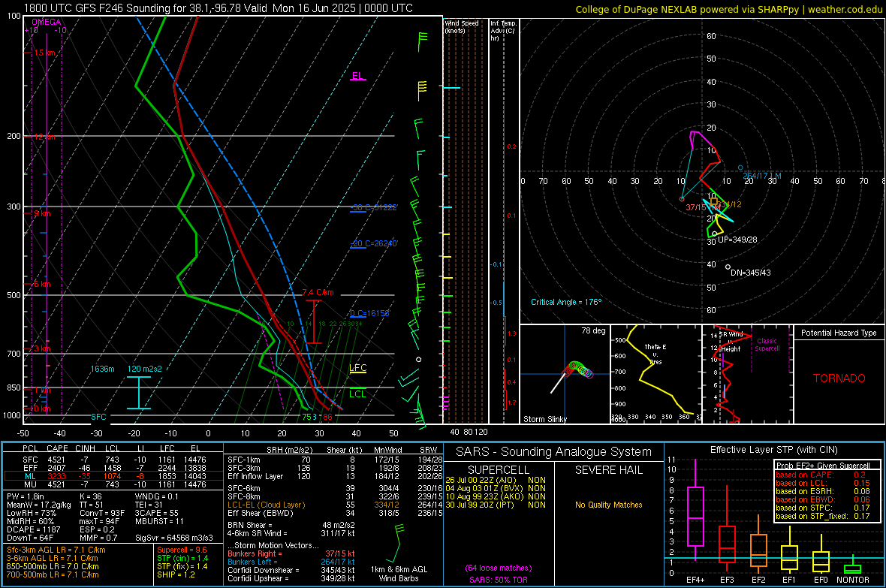Select the STP (cin) = 1.4 index
The width and height of the screenshot is (886, 588).
pos(182,558)
